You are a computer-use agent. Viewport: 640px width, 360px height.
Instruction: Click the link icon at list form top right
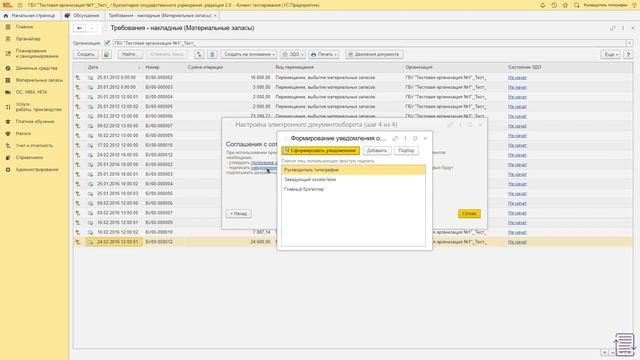(x=613, y=28)
